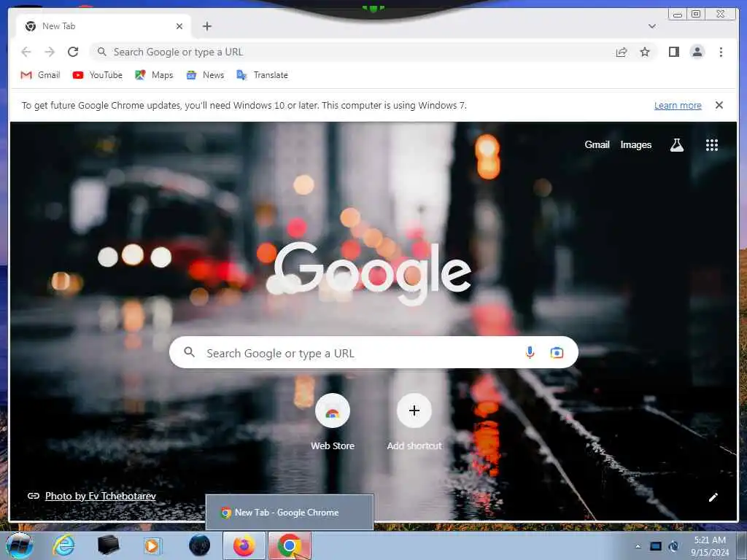Open Maps bookmark

pos(154,75)
